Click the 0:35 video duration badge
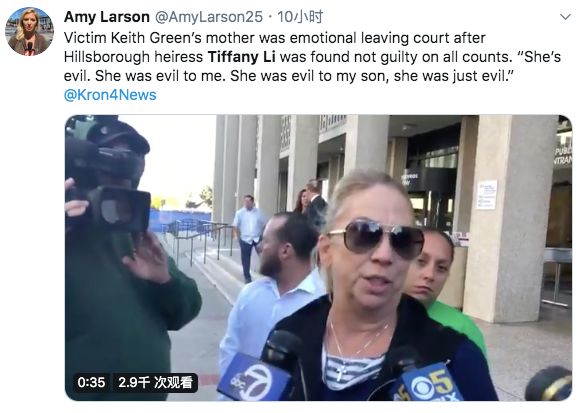This screenshot has width=580, height=413. 91,382
